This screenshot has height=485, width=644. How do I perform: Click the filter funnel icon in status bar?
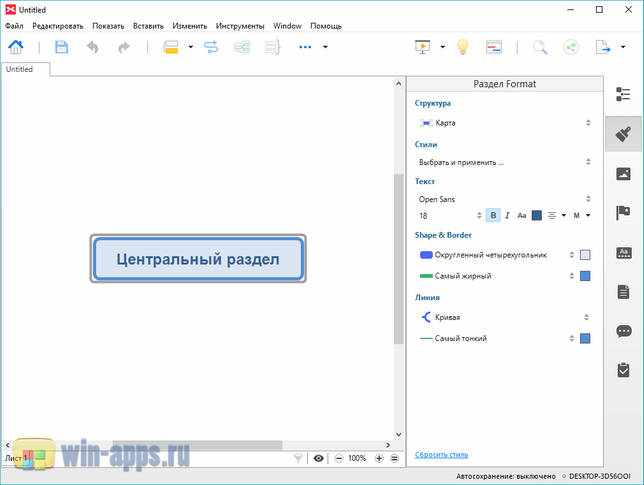tap(299, 458)
